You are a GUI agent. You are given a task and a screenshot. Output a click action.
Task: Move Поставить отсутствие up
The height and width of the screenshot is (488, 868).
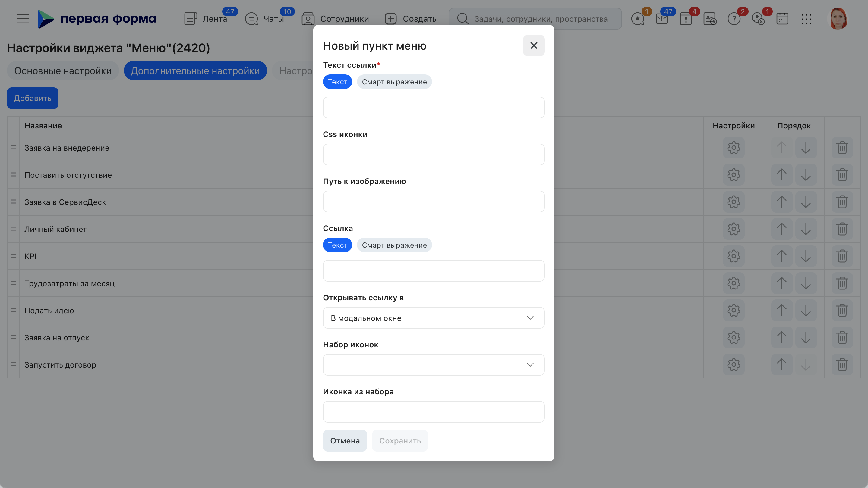[x=782, y=175]
